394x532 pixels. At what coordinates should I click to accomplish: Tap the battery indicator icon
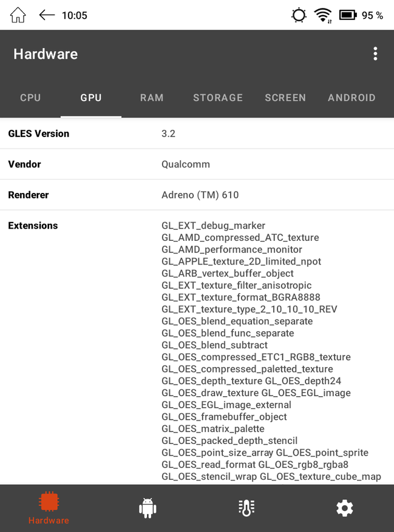pos(348,15)
